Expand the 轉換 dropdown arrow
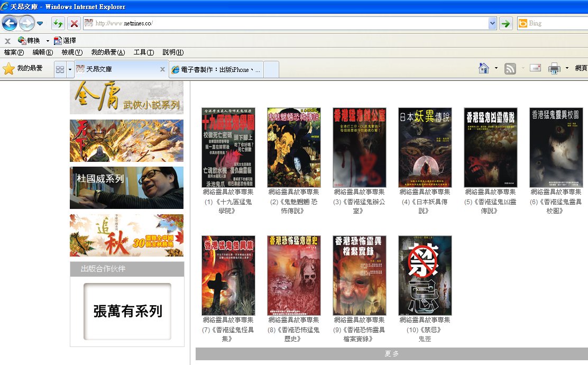The image size is (588, 365). pos(48,41)
